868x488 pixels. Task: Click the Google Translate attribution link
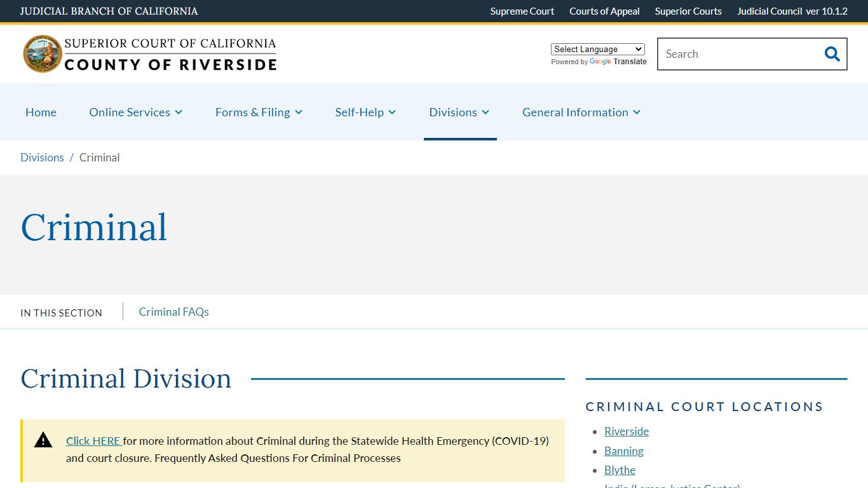click(x=618, y=62)
